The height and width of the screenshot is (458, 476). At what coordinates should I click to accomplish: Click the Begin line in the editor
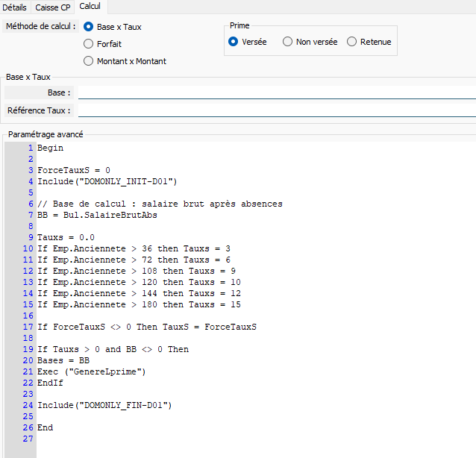pyautogui.click(x=51, y=148)
